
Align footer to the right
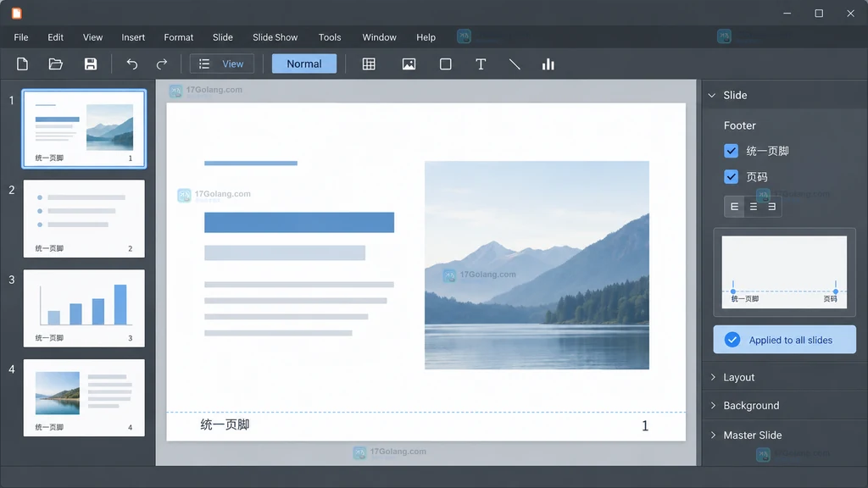pyautogui.click(x=771, y=207)
